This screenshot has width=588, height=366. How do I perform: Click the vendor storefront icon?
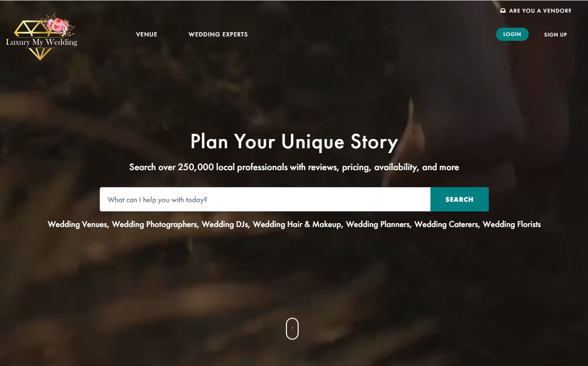[x=503, y=11]
